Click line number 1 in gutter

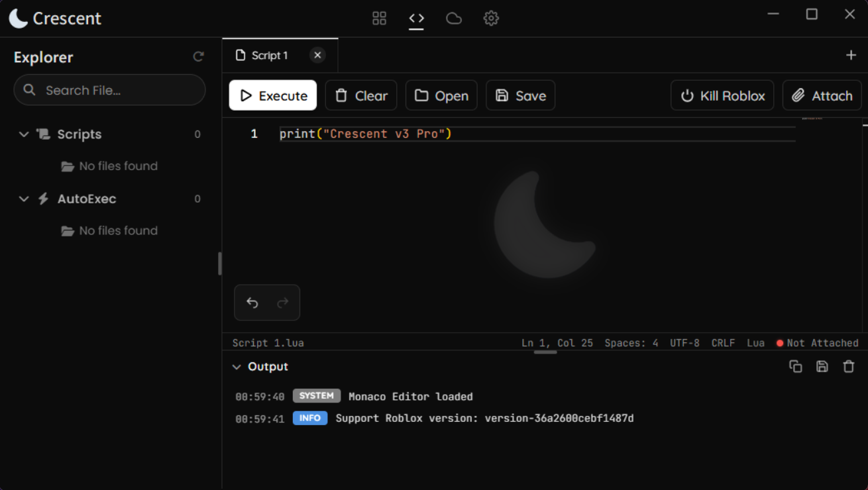[x=254, y=134]
